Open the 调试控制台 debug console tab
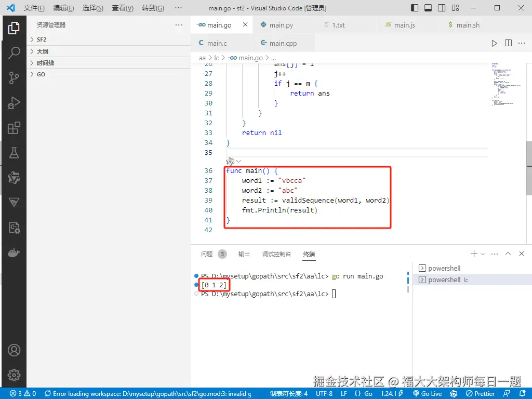This screenshot has width=532, height=399. point(276,254)
